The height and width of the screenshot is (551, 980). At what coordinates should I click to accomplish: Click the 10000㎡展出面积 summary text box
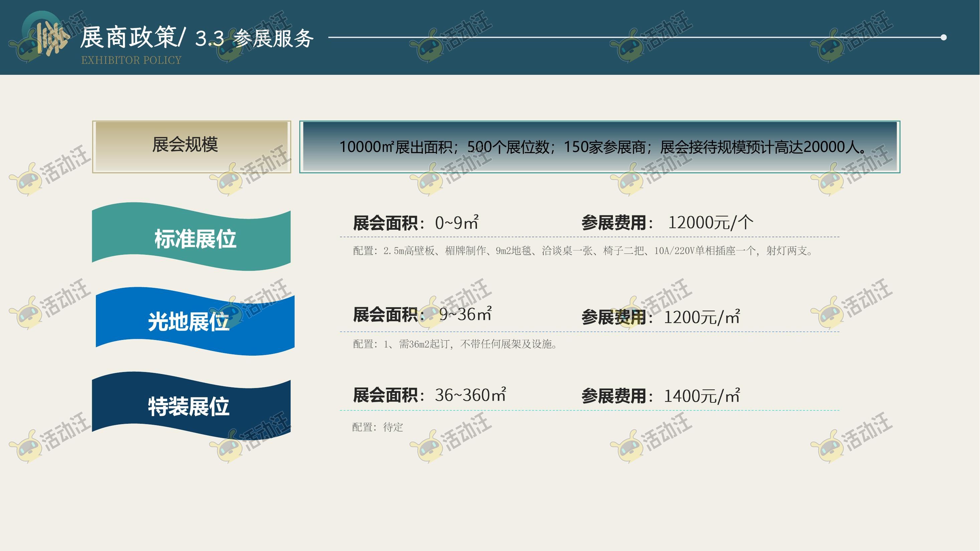coord(600,147)
